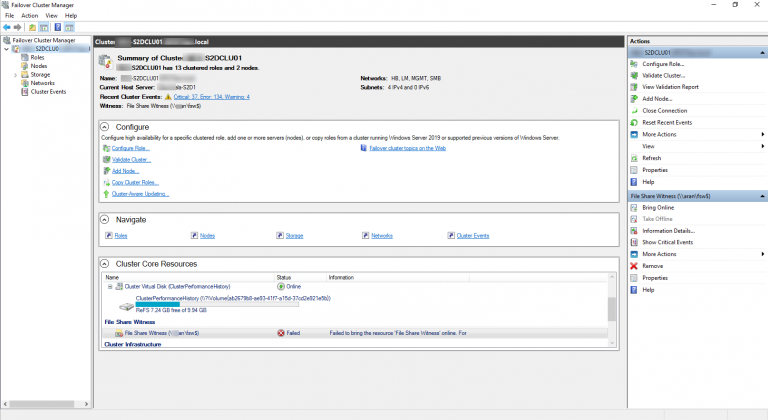This screenshot has height=420, width=768.
Task: Click the Copy Cluster Roles link
Action: click(135, 182)
